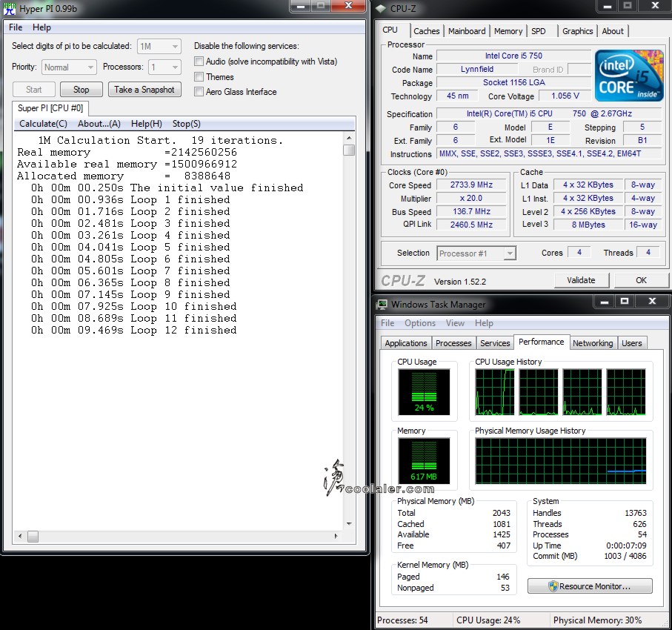Click Stop(S) in Super PI menu

187,124
